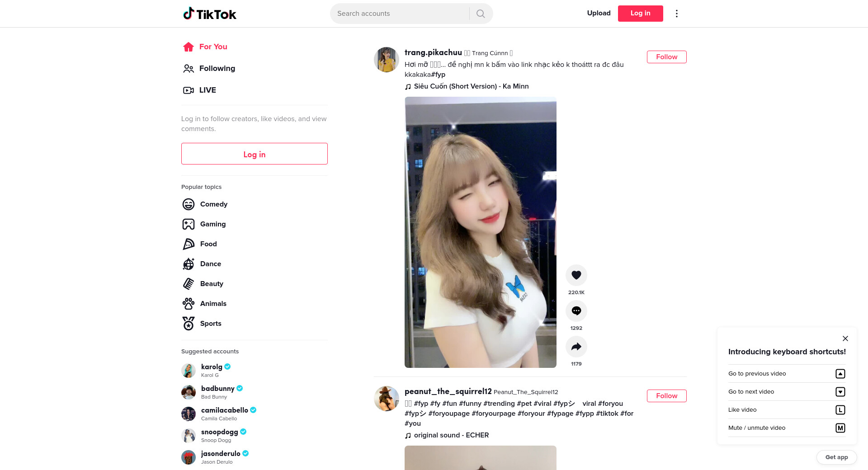This screenshot has width=868, height=470.
Task: Open the peanut_the_squirrel12 video preview
Action: coord(481,458)
